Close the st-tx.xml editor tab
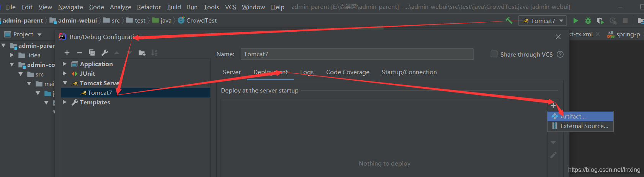The image size is (644, 177). (598, 34)
